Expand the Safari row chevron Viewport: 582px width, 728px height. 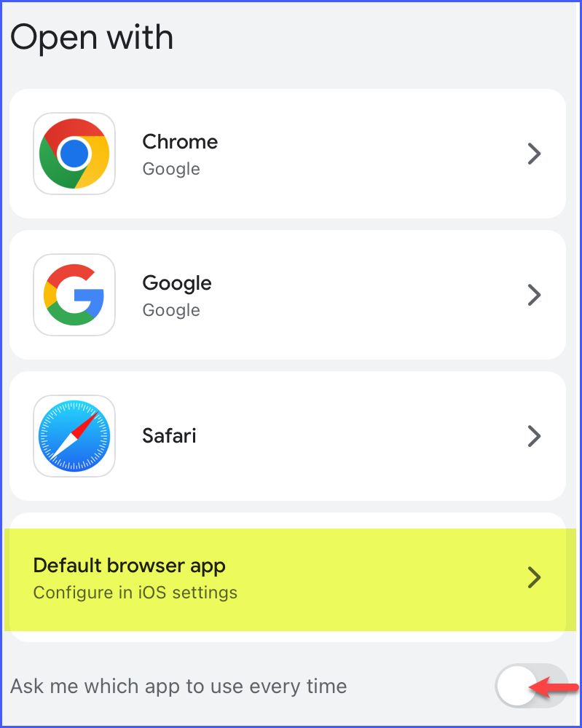click(534, 435)
